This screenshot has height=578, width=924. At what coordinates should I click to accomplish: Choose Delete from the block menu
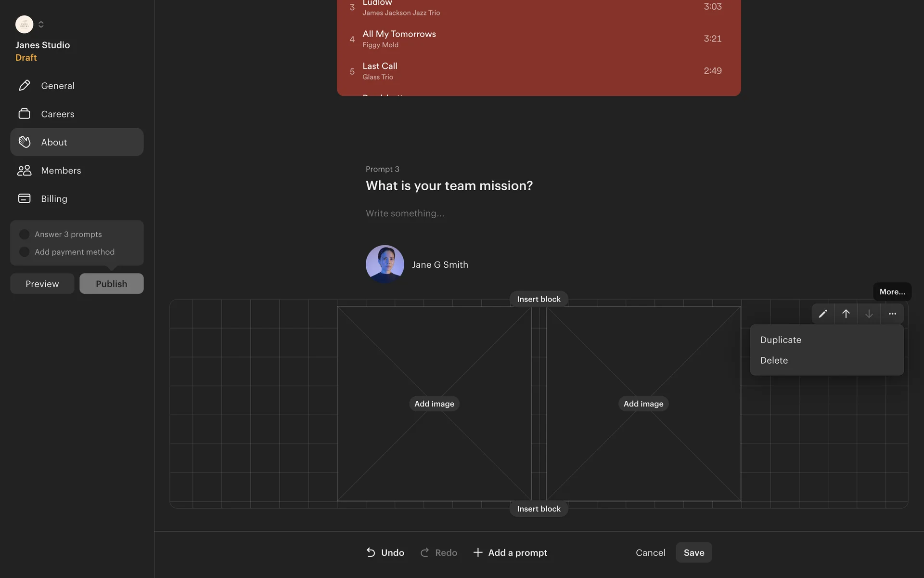[x=774, y=360]
